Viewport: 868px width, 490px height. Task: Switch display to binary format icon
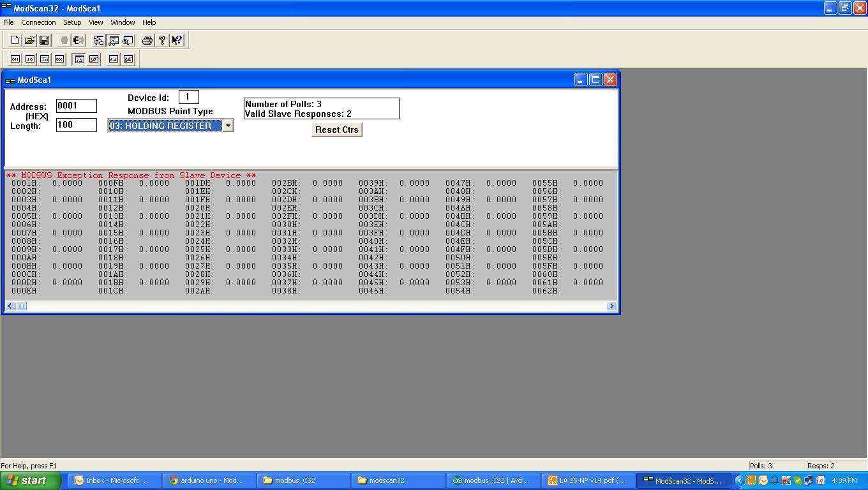click(x=15, y=59)
